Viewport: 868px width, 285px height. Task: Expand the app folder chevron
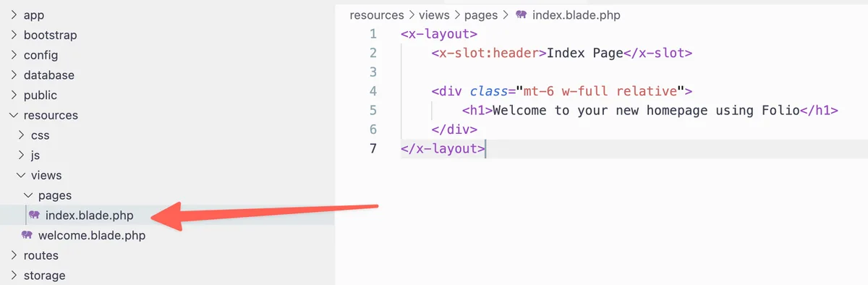coord(13,15)
